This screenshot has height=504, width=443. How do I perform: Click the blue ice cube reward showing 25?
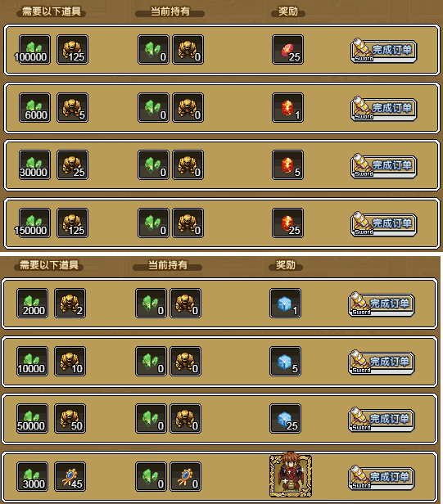coord(285,419)
